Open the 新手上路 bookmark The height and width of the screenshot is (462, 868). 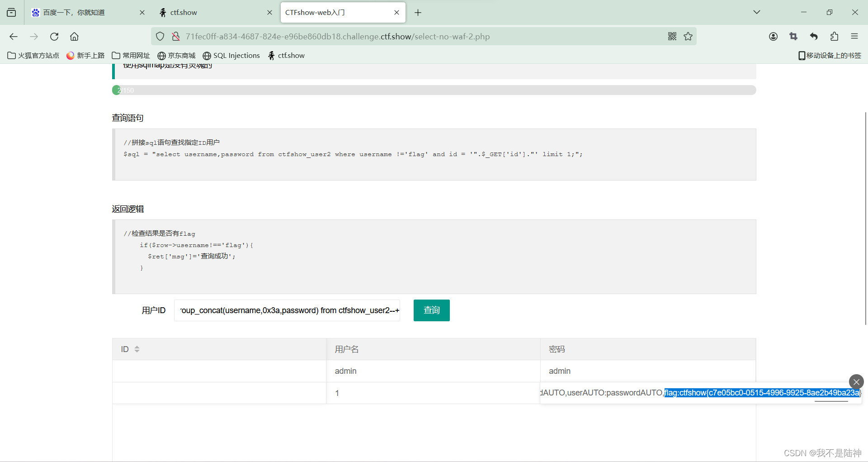click(x=85, y=56)
